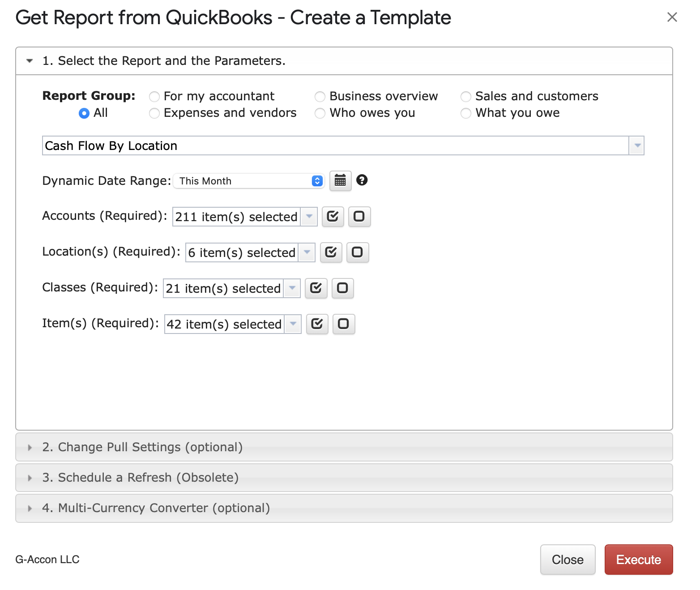Viewport: 700px width, 590px height.
Task: Deselect all Accounts with the empty box icon
Action: tap(359, 217)
